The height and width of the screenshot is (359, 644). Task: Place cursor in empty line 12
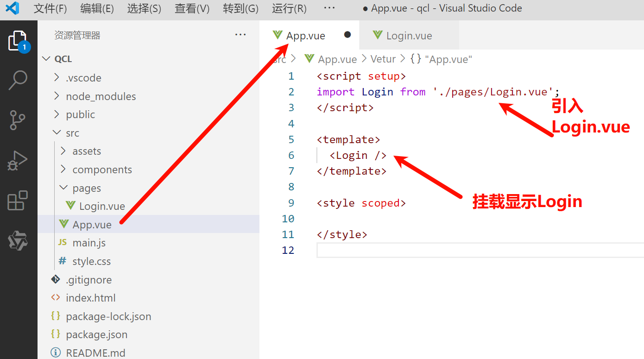point(480,250)
